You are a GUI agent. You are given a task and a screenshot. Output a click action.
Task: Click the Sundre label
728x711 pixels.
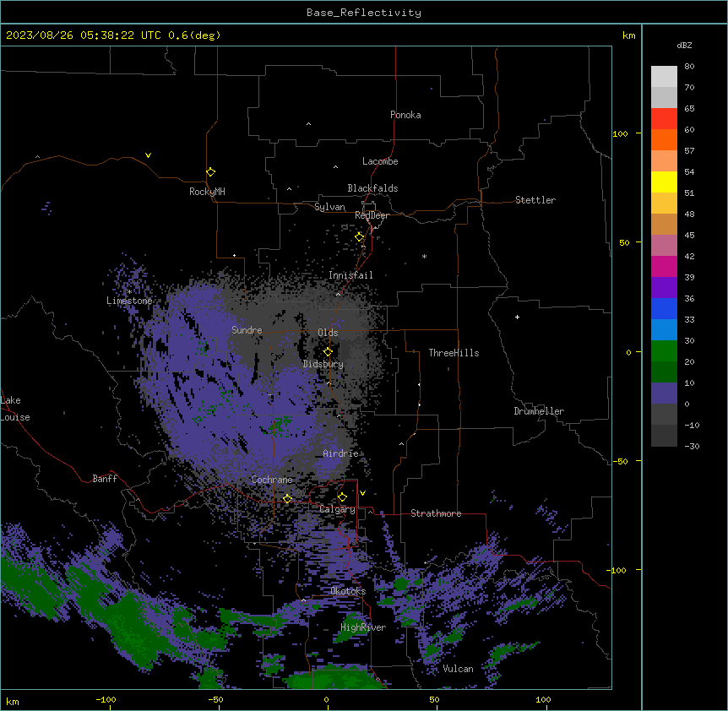pyautogui.click(x=247, y=330)
